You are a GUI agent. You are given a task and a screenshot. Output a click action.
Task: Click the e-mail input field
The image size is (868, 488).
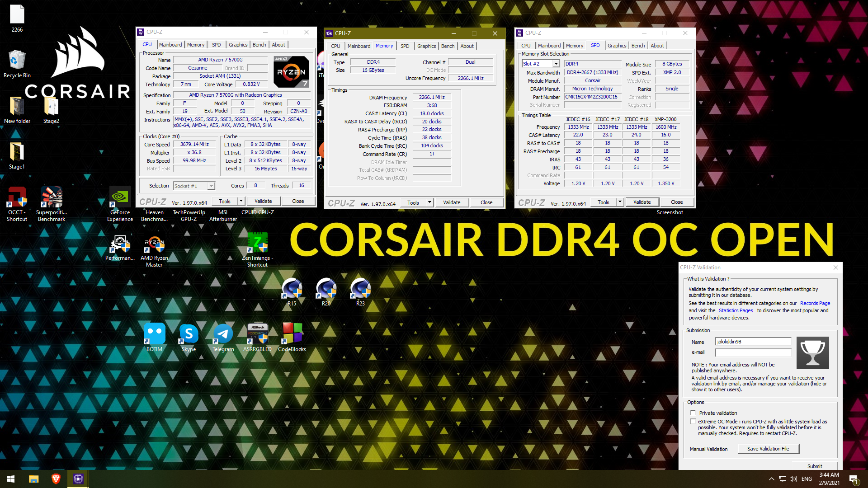pos(753,352)
